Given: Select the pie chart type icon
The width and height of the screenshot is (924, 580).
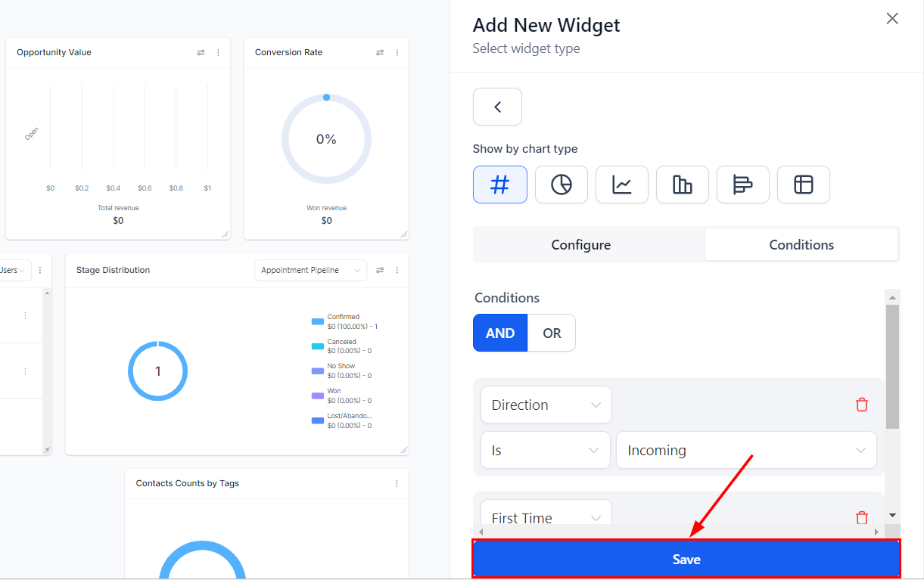Looking at the screenshot, I should 562,185.
